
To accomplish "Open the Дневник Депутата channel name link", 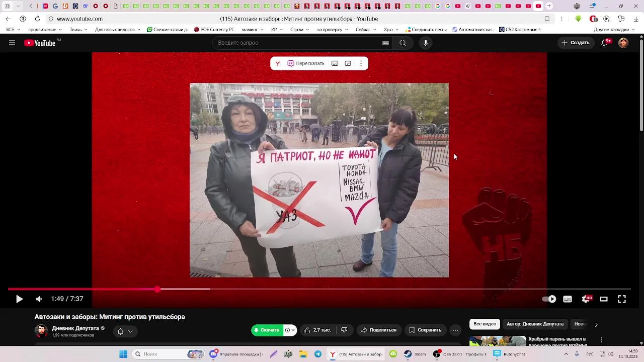I will 75,328.
